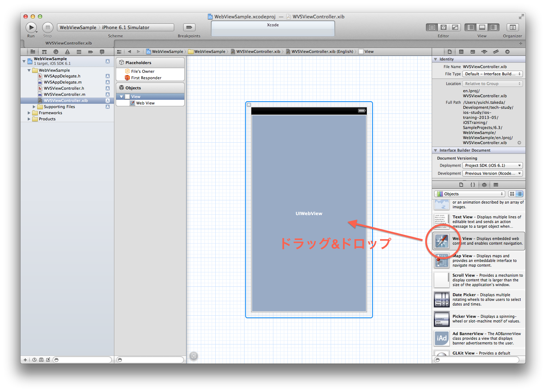Select the Version editor mode
This screenshot has height=392, width=546.
455,27
